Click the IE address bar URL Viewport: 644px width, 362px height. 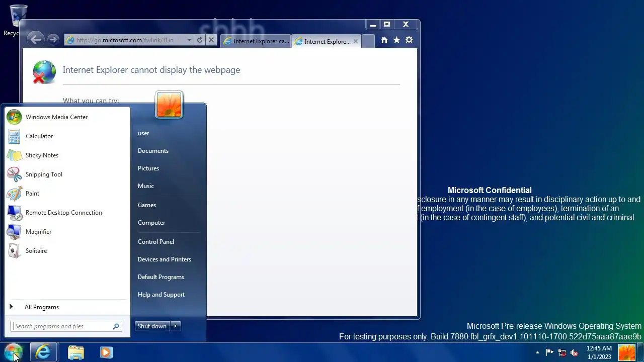point(125,40)
